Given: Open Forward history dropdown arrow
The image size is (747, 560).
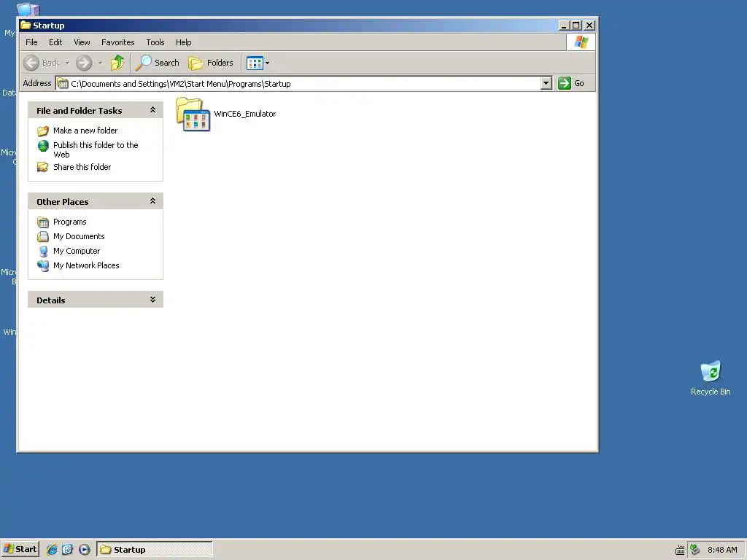Looking at the screenshot, I should pyautogui.click(x=100, y=63).
